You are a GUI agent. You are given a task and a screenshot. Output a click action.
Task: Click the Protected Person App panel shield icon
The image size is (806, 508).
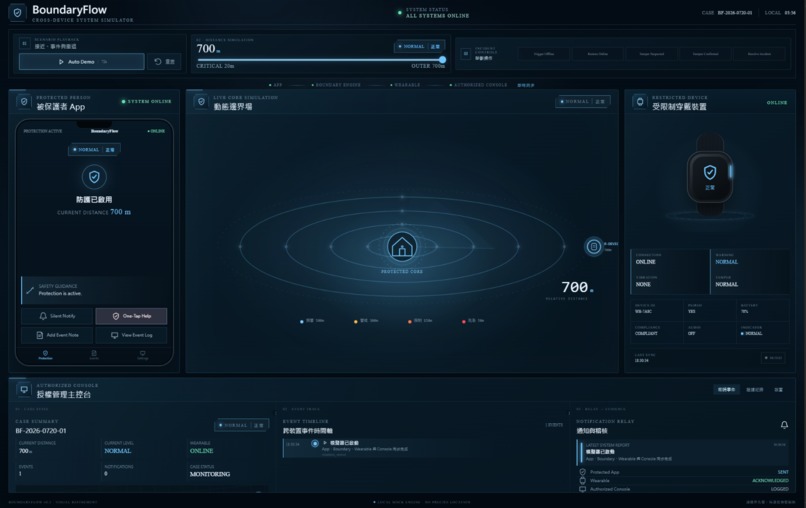point(24,102)
